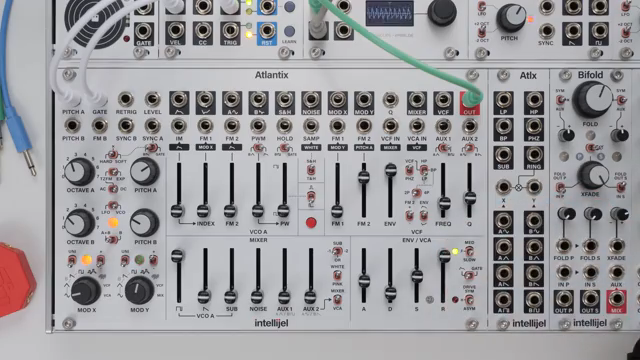The width and height of the screenshot is (640, 360).
Task: Click the OCTAVE A knob
Action: [x=79, y=172]
